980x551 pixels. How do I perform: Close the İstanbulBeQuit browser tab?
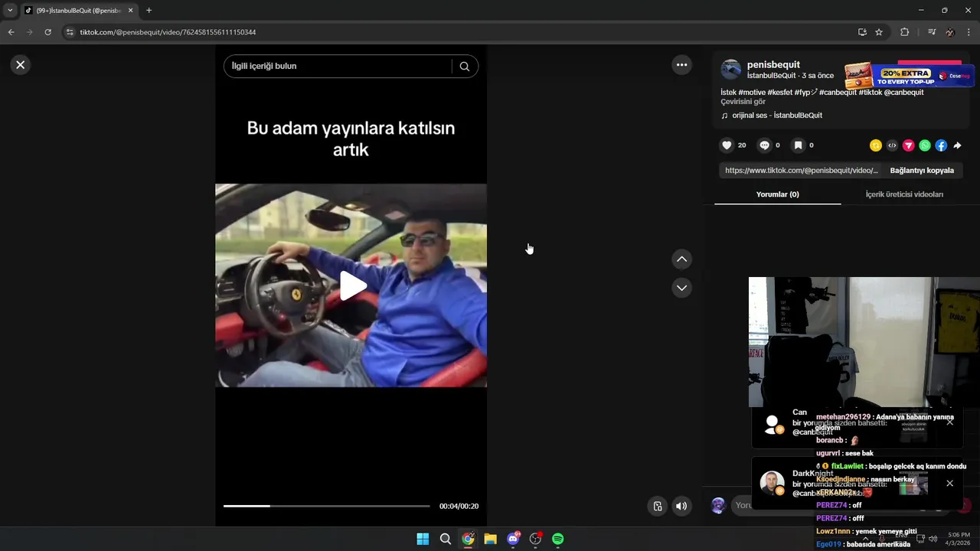(130, 11)
